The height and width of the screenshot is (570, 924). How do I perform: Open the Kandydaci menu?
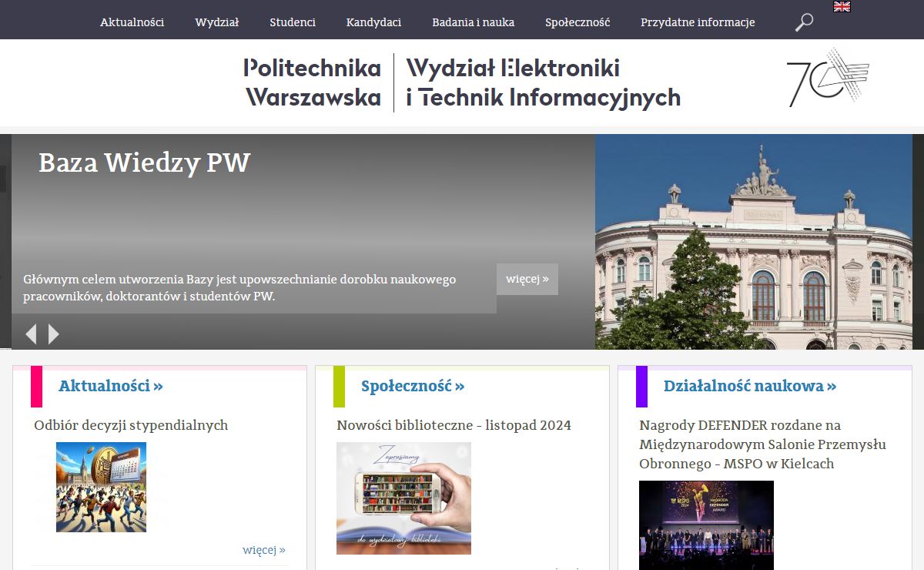pyautogui.click(x=373, y=22)
